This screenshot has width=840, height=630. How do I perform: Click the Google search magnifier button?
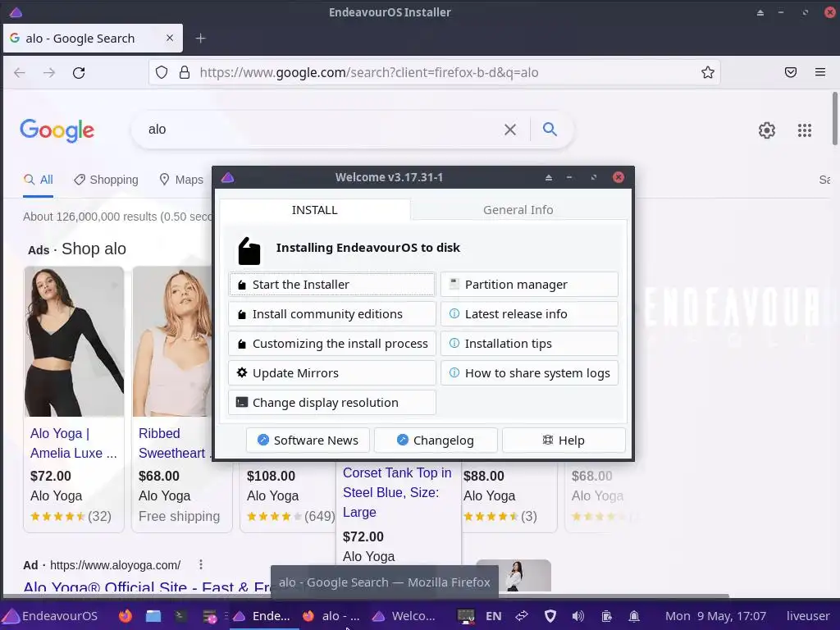pos(550,129)
